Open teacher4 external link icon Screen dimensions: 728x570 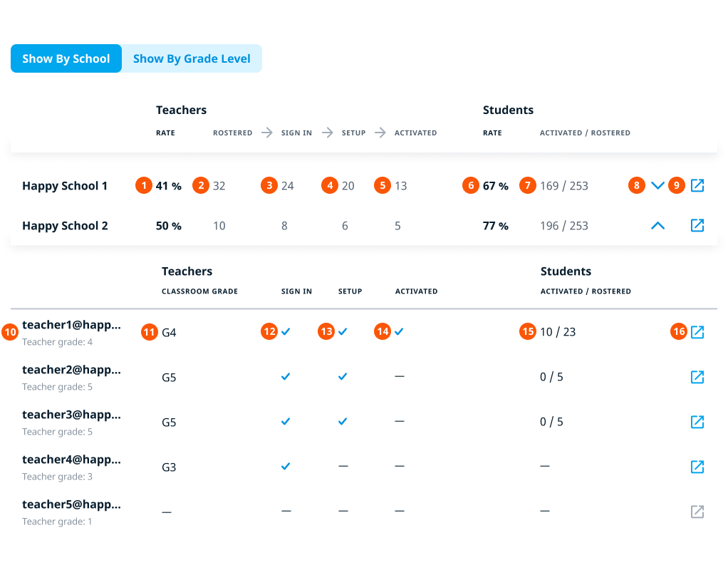tap(697, 467)
